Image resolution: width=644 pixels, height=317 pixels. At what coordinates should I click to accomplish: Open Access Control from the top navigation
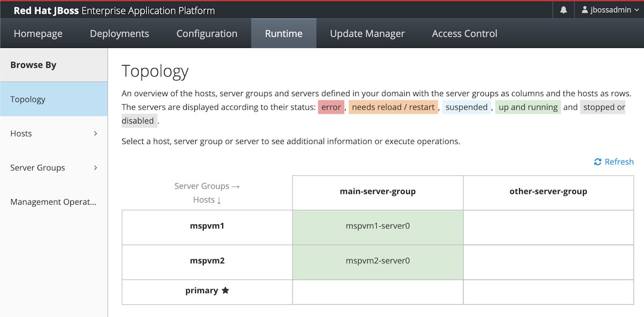pyautogui.click(x=464, y=33)
